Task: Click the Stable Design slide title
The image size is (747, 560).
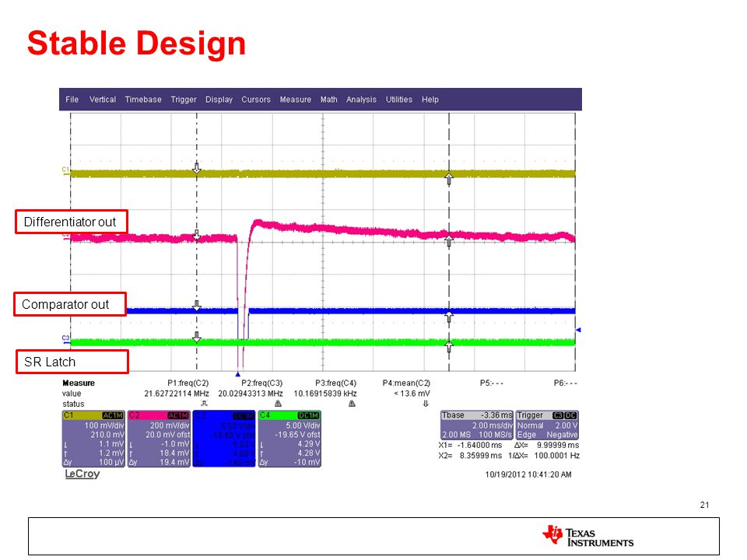Action: point(137,44)
